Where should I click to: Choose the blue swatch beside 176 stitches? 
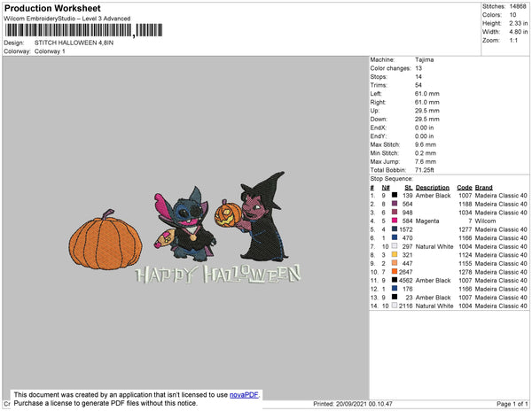point(395,289)
